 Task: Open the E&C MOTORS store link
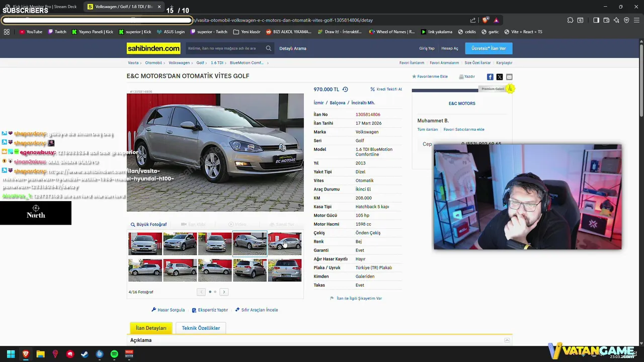point(462,103)
